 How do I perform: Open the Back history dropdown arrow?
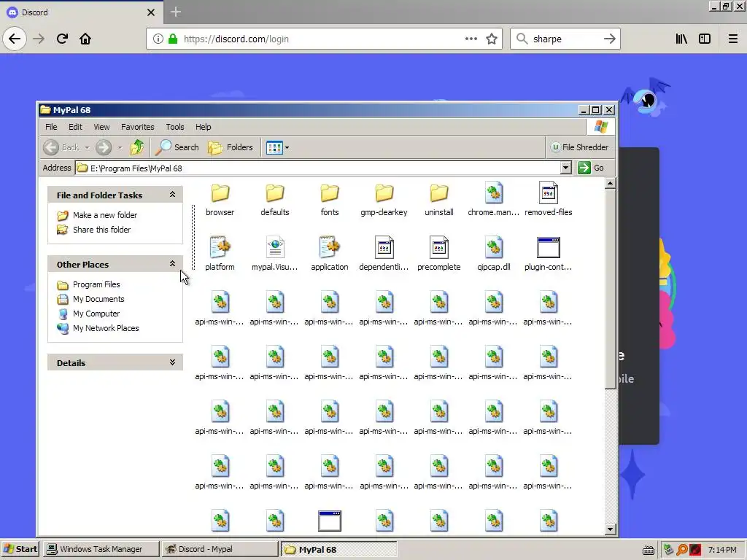(x=88, y=147)
